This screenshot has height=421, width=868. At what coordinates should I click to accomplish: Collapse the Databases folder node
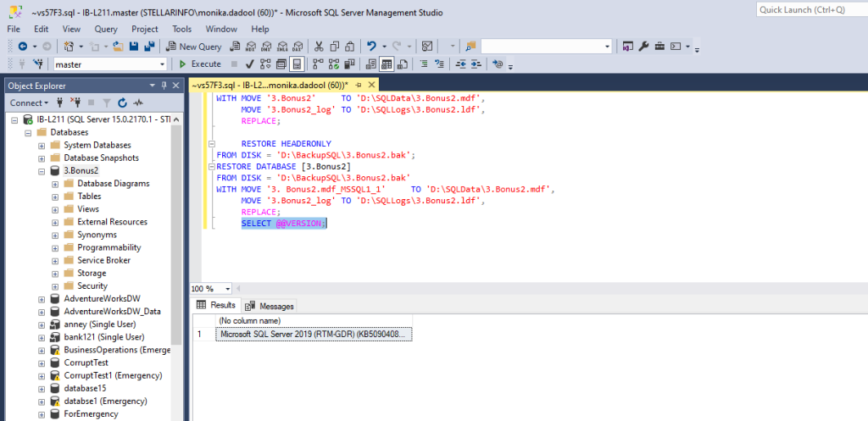(x=28, y=133)
